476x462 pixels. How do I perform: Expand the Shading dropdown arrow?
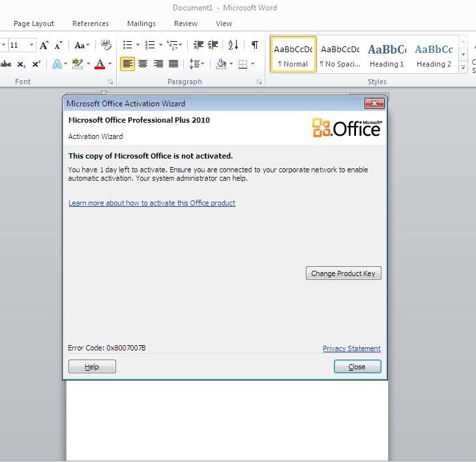(x=231, y=64)
